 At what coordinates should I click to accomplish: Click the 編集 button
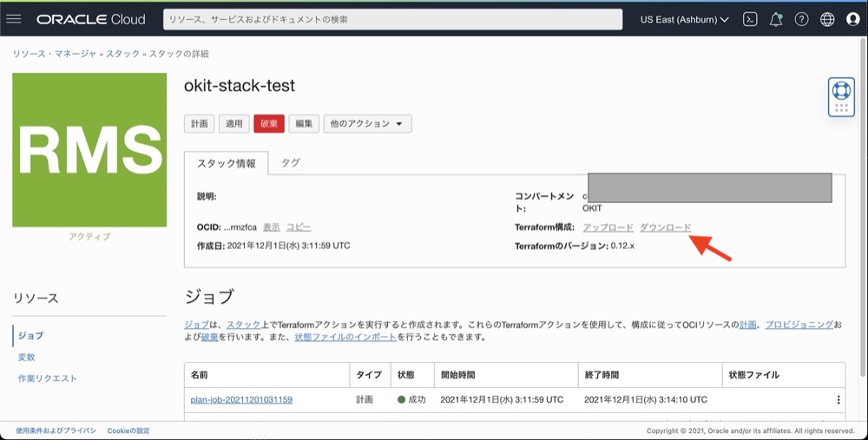point(304,124)
